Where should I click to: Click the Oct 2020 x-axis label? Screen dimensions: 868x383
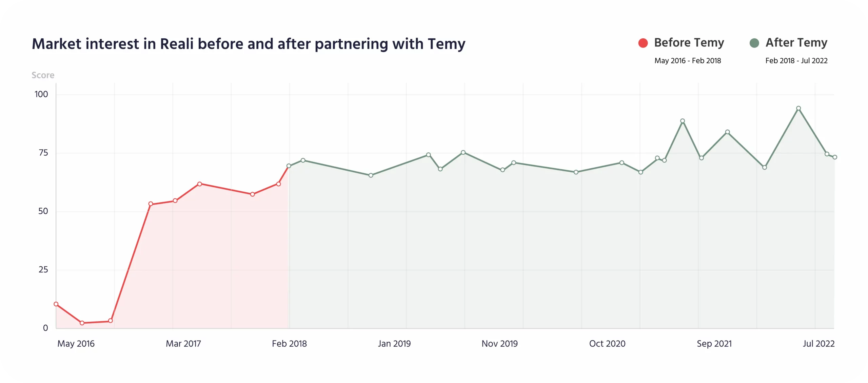(x=607, y=344)
